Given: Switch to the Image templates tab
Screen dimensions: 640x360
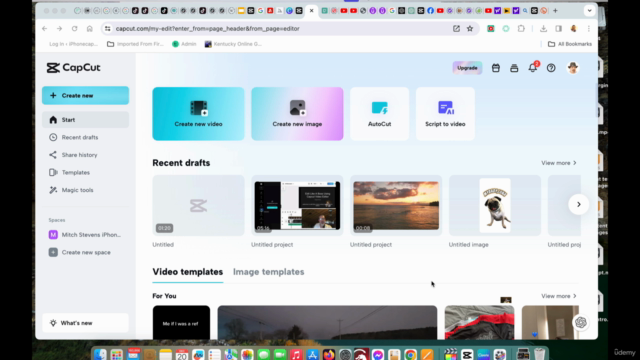Looking at the screenshot, I should (x=269, y=272).
